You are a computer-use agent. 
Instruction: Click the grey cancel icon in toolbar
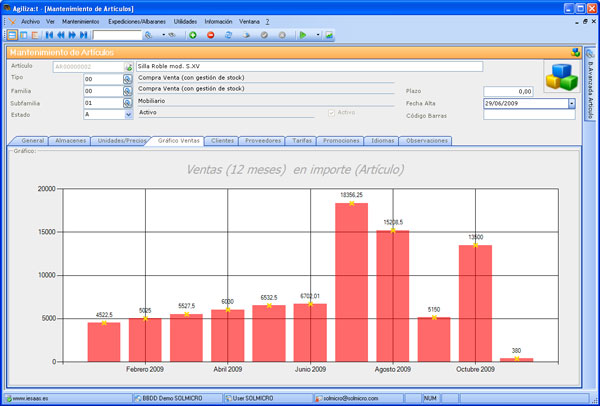282,35
